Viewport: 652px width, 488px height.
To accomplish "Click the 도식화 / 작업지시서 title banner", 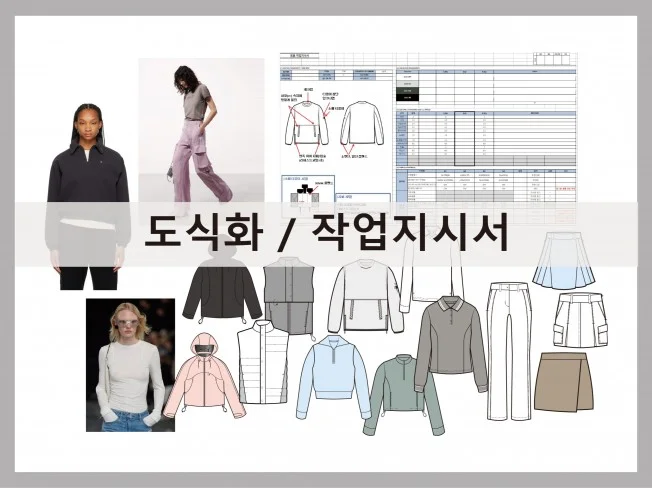I will click(x=326, y=234).
